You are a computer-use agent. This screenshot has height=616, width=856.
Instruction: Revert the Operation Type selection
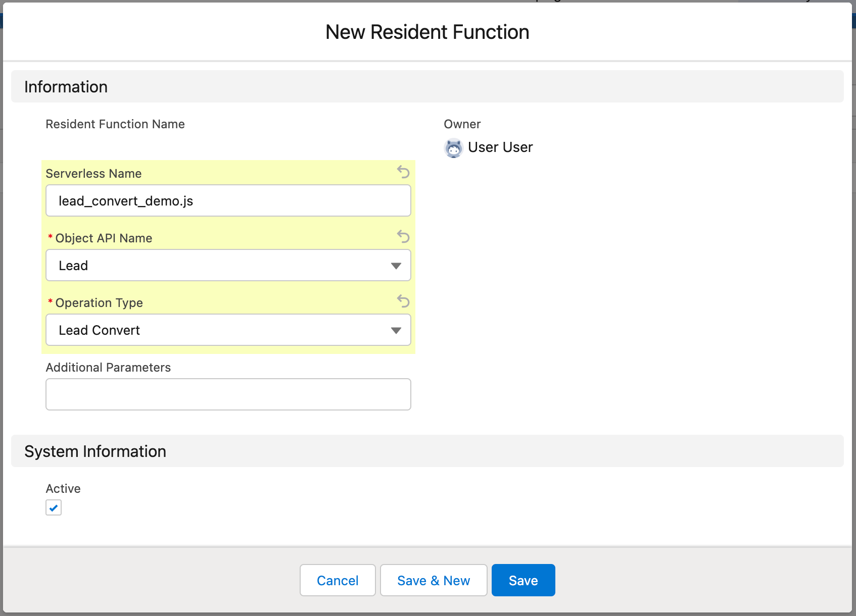(x=403, y=301)
